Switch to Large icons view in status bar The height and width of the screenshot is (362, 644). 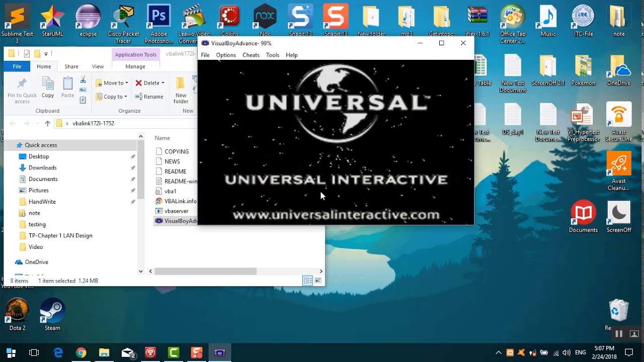[x=318, y=281]
